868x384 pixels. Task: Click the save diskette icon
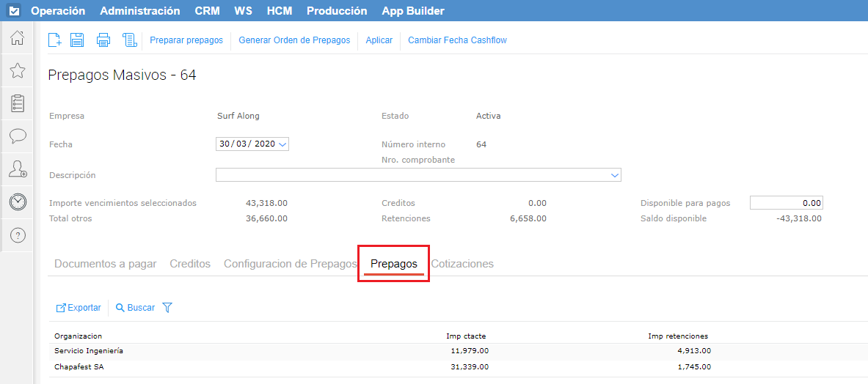[x=77, y=40]
